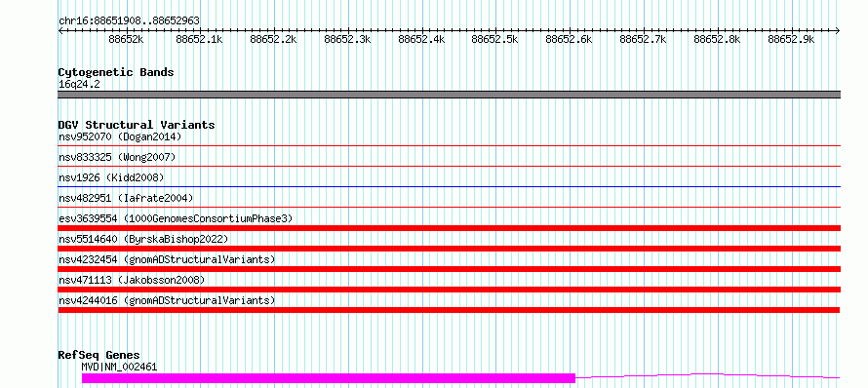Click the 88652.5k ruler tick label
Image resolution: width=868 pixels, height=388 pixels.
494,39
